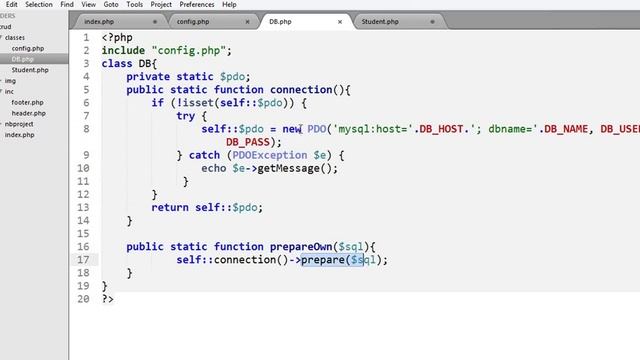Open the Selection menu
640x360 pixels.
point(39,4)
